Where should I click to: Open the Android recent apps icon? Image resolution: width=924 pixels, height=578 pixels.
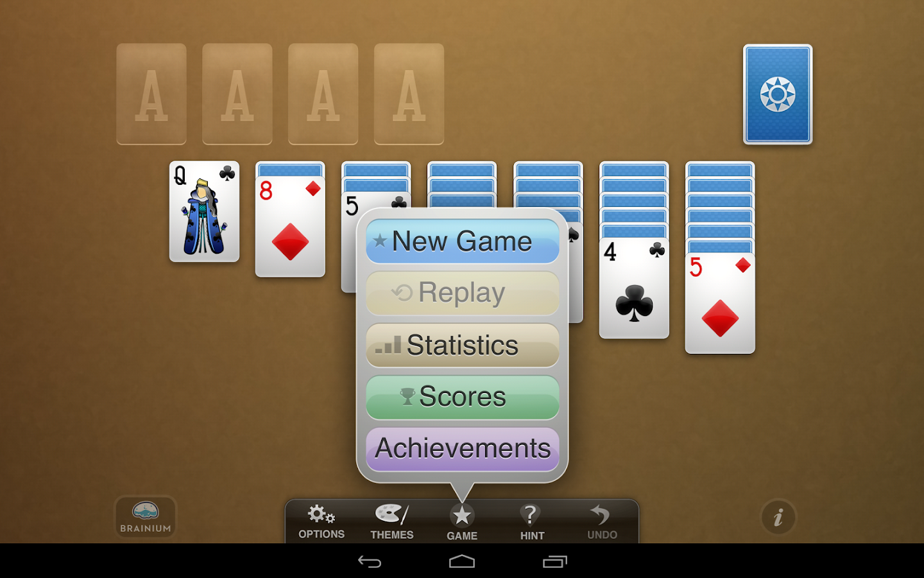(x=555, y=562)
